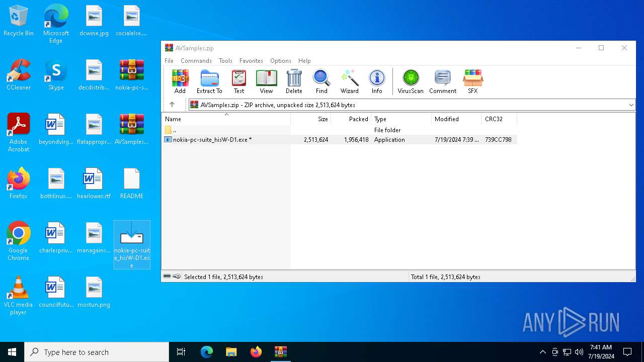Open the Tools menu

(225, 61)
